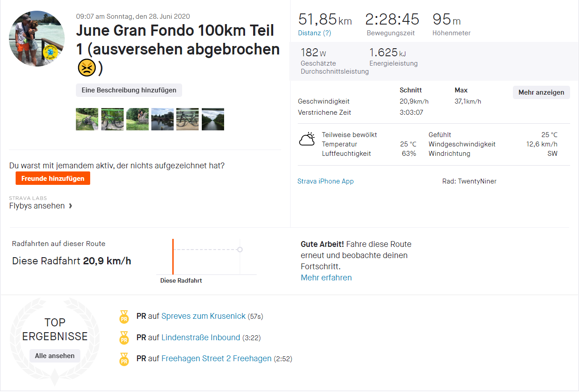Open the first bicycle photo thumbnail
The height and width of the screenshot is (392, 579).
87,119
